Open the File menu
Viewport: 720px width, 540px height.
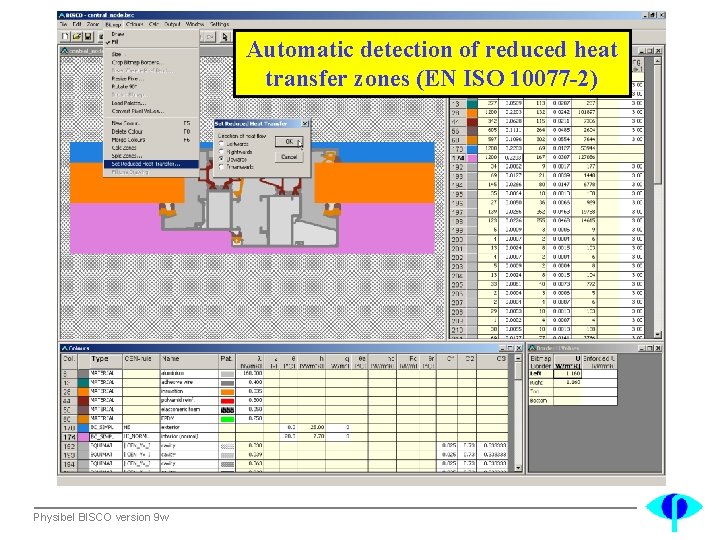[63, 24]
